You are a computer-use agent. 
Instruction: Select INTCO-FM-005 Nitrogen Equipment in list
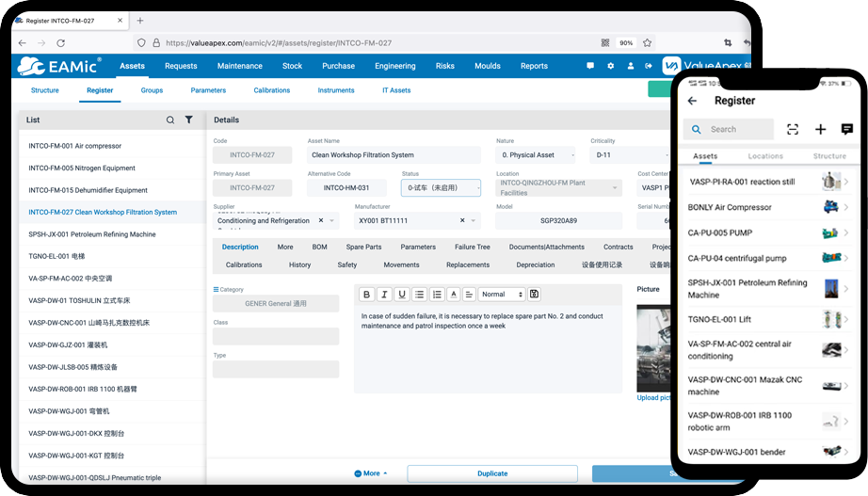(81, 168)
